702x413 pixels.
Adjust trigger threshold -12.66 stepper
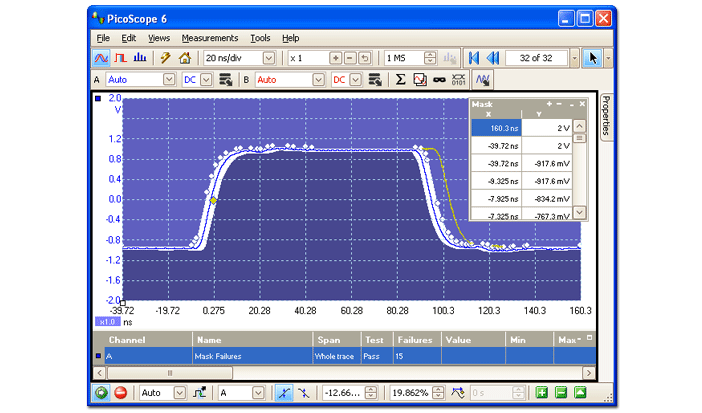pos(371,393)
